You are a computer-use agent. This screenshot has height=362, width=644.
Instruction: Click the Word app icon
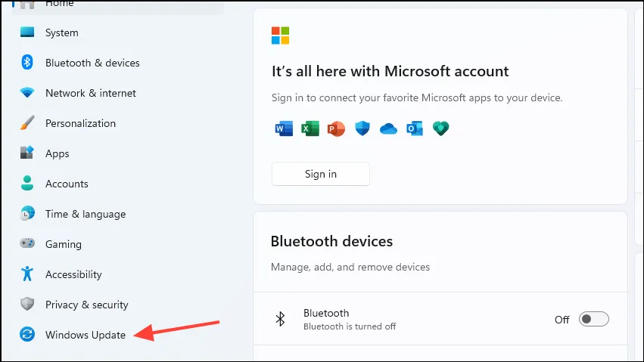(284, 128)
